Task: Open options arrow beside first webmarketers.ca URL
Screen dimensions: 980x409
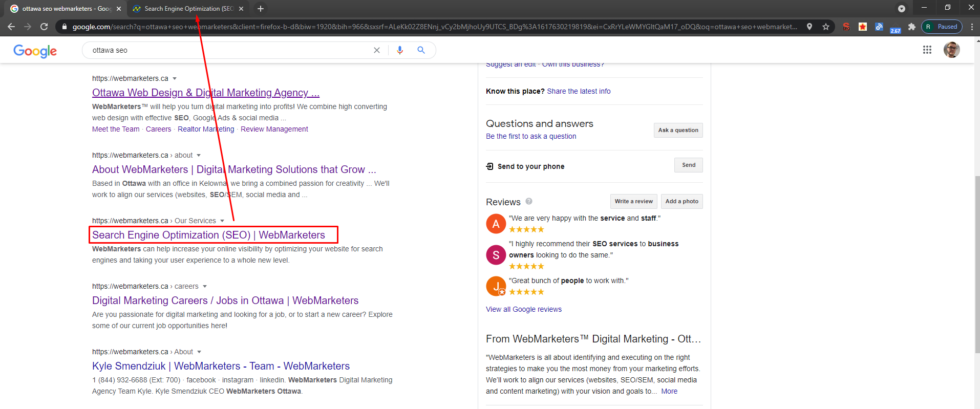Action: point(175,78)
